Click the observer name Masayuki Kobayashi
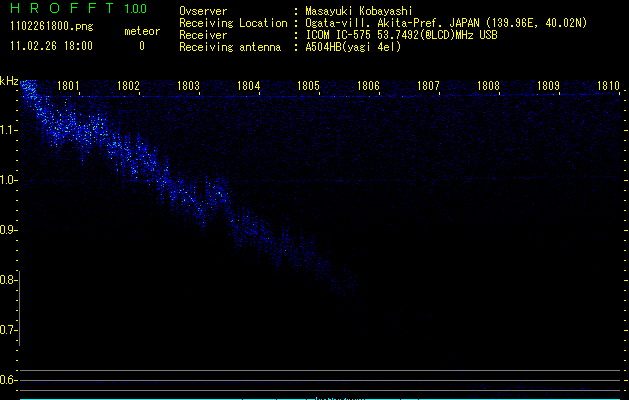629x400 pixels. point(359,11)
